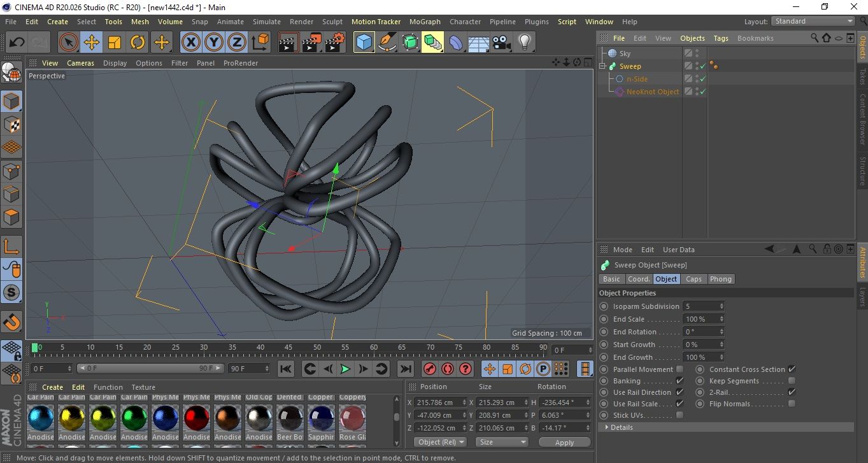
Task: Click the Undo arrow icon
Action: [x=17, y=43]
